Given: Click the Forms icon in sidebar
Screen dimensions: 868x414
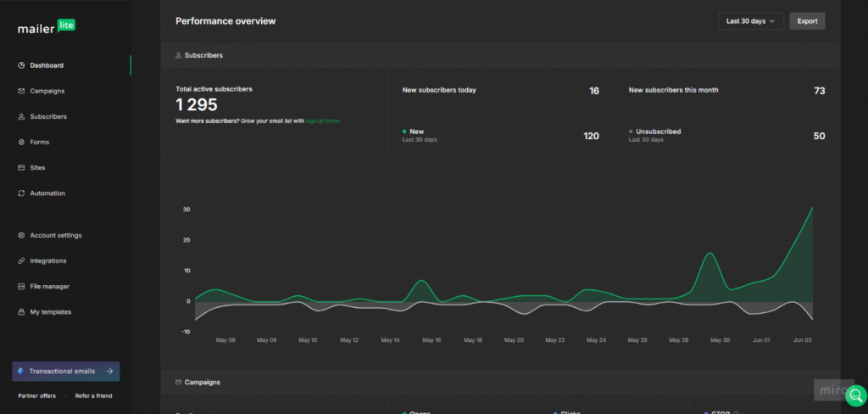Looking at the screenshot, I should pos(21,142).
